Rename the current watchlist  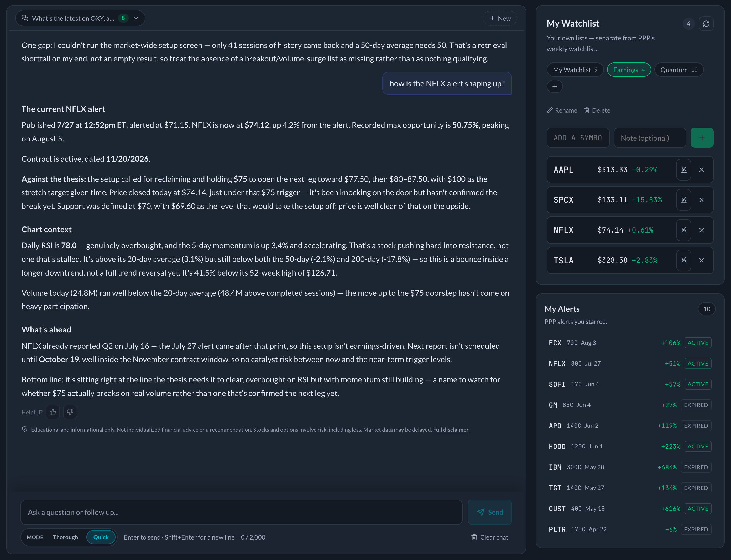[x=562, y=110]
